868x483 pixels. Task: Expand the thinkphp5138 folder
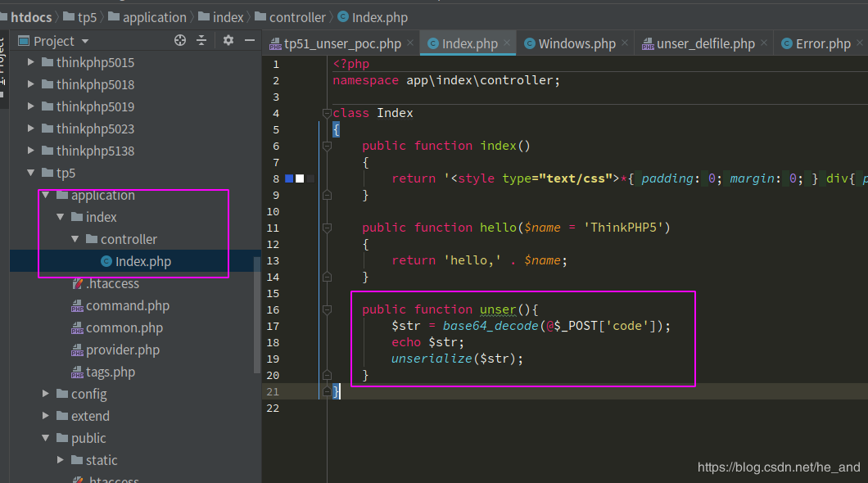point(31,151)
